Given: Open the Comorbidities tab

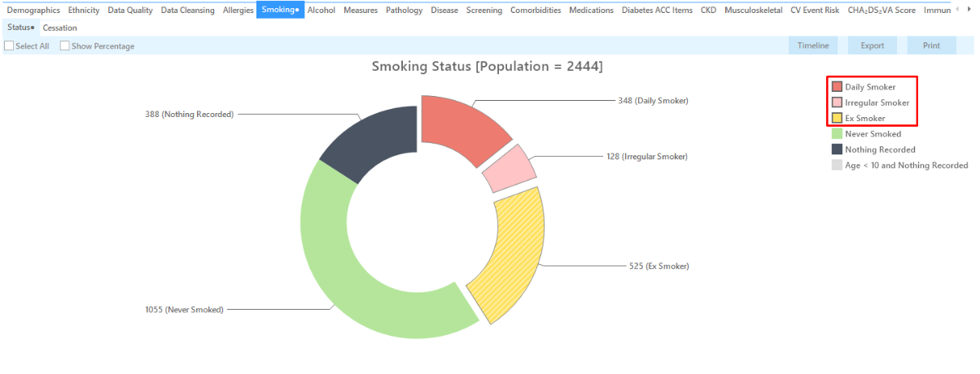Looking at the screenshot, I should (536, 11).
